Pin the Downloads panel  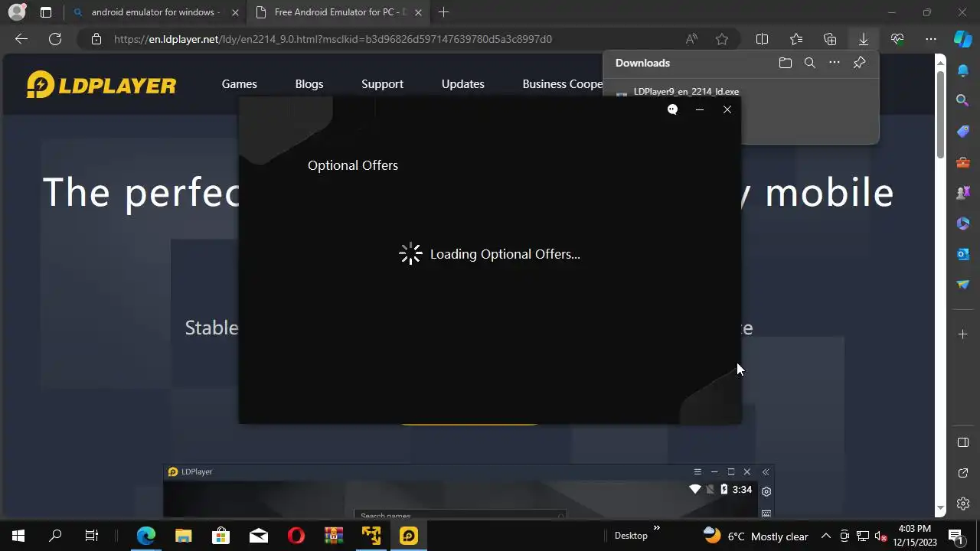859,63
